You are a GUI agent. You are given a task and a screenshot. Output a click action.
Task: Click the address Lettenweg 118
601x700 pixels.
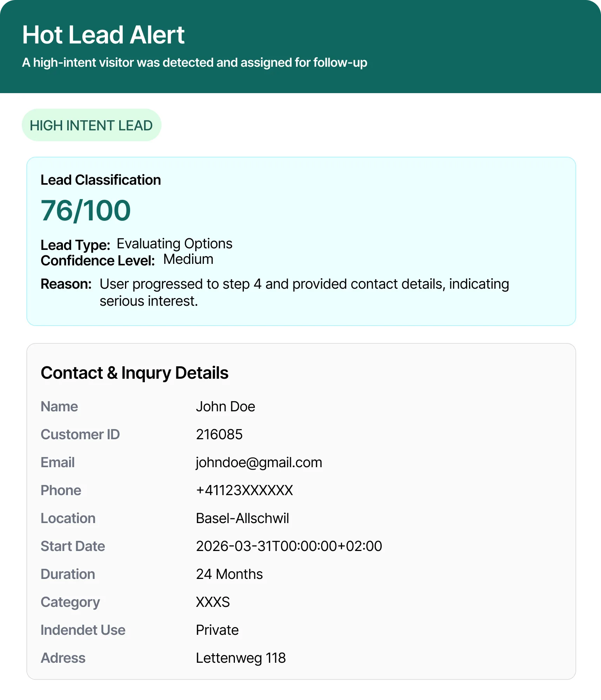[241, 658]
